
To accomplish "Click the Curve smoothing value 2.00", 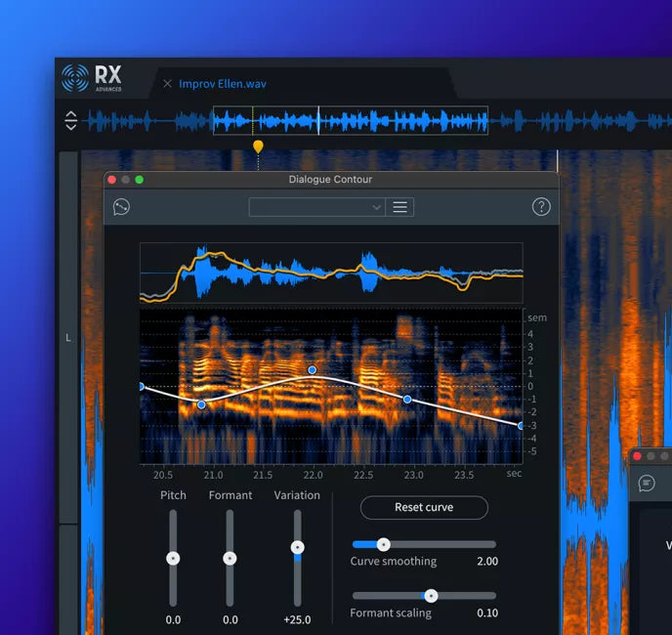I will coord(487,562).
